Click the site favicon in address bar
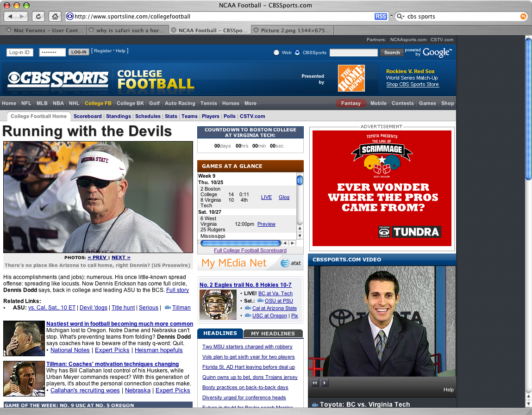This screenshot has width=532, height=415. 70,16
